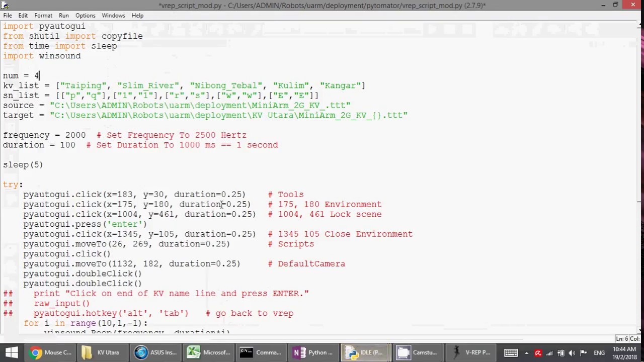
Task: Close the IDLE editor window
Action: coord(633,5)
